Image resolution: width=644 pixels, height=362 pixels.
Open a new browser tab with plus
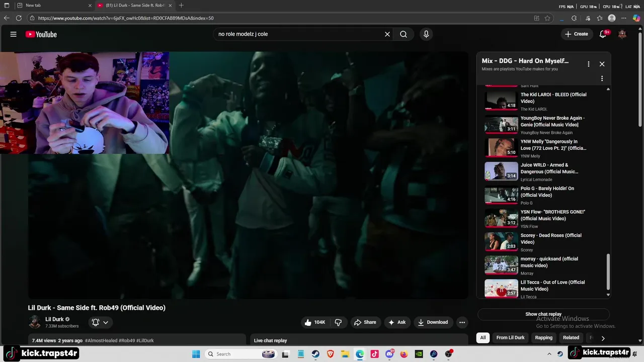(x=181, y=6)
